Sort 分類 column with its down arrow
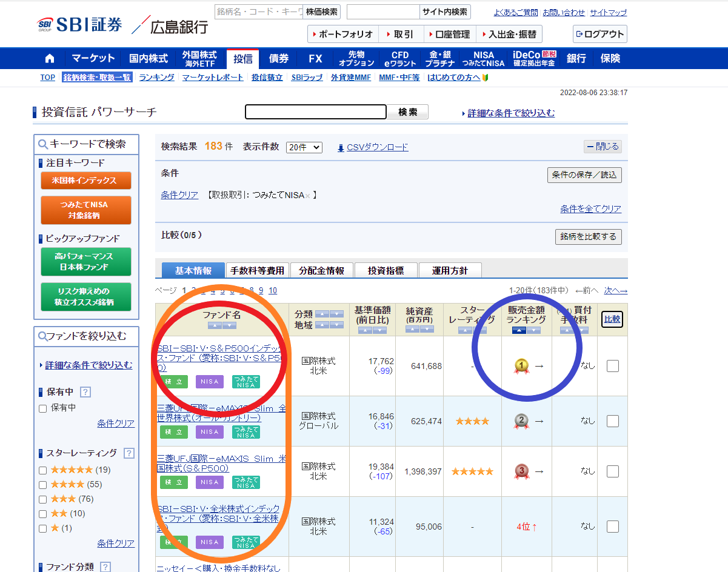Screen dimensions: 728x572 coord(336,314)
